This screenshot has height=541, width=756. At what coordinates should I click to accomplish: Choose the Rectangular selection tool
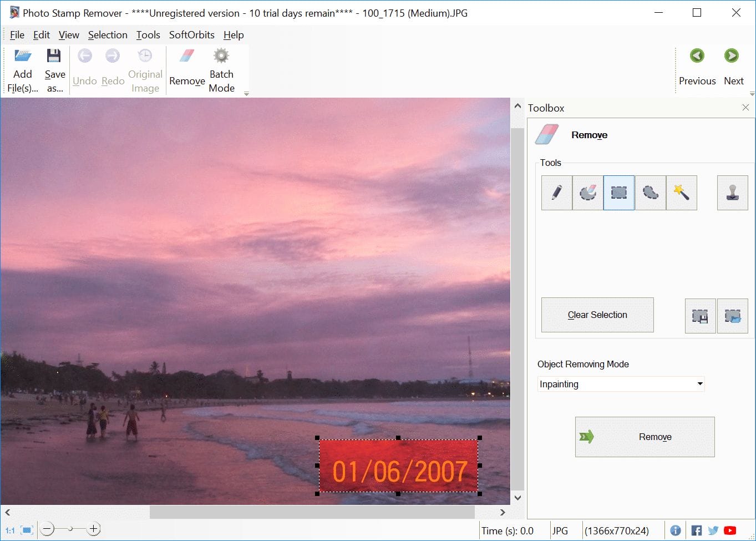click(618, 193)
